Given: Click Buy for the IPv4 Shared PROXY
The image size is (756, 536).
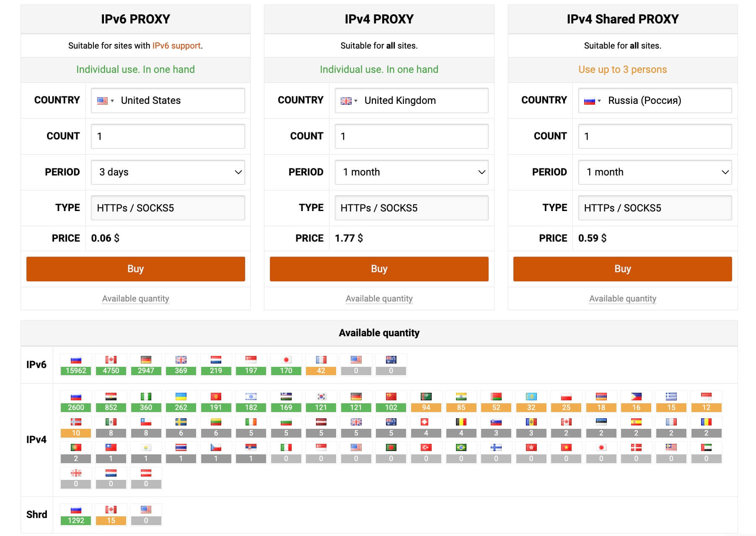Looking at the screenshot, I should (x=623, y=269).
